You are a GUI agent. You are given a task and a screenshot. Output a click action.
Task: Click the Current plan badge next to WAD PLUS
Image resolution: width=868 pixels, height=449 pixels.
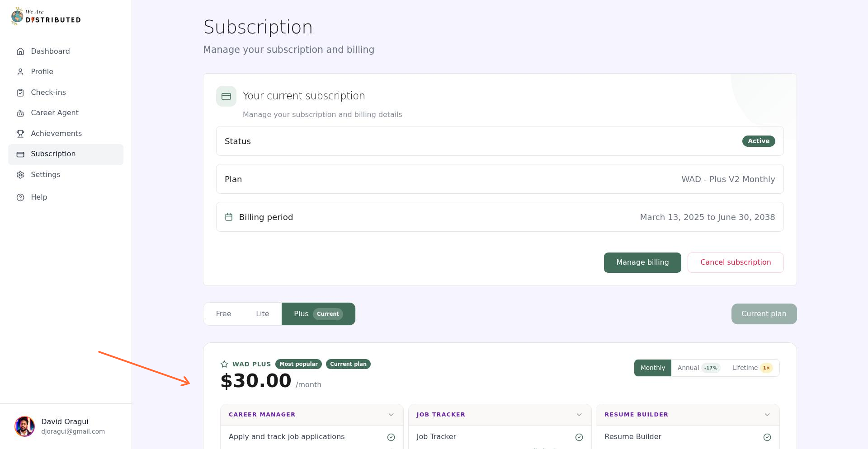tap(348, 364)
